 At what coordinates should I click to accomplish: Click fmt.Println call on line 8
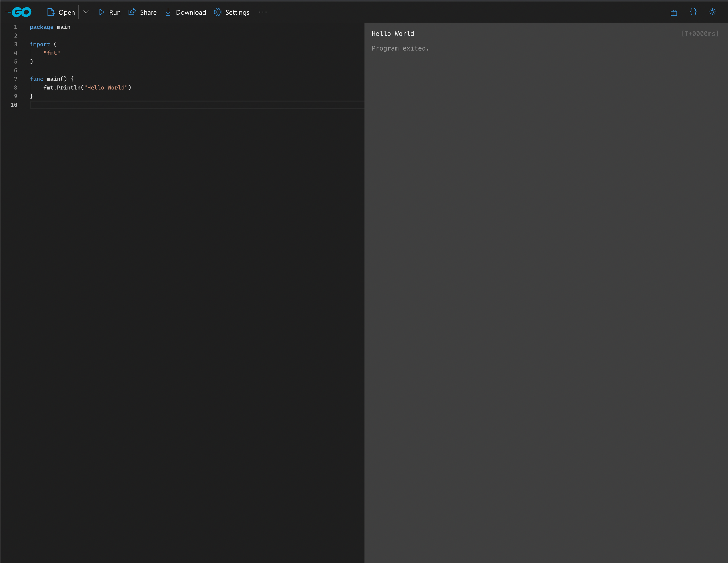[62, 88]
